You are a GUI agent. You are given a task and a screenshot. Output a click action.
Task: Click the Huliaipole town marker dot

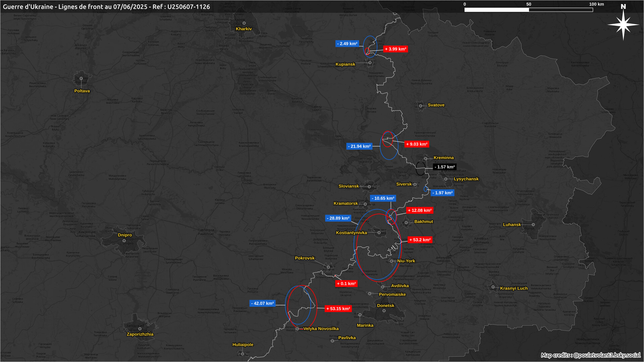tap(243, 354)
